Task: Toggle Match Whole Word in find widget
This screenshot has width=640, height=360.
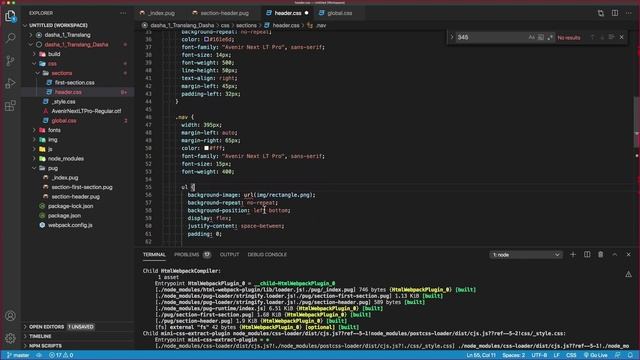Action: coord(541,37)
